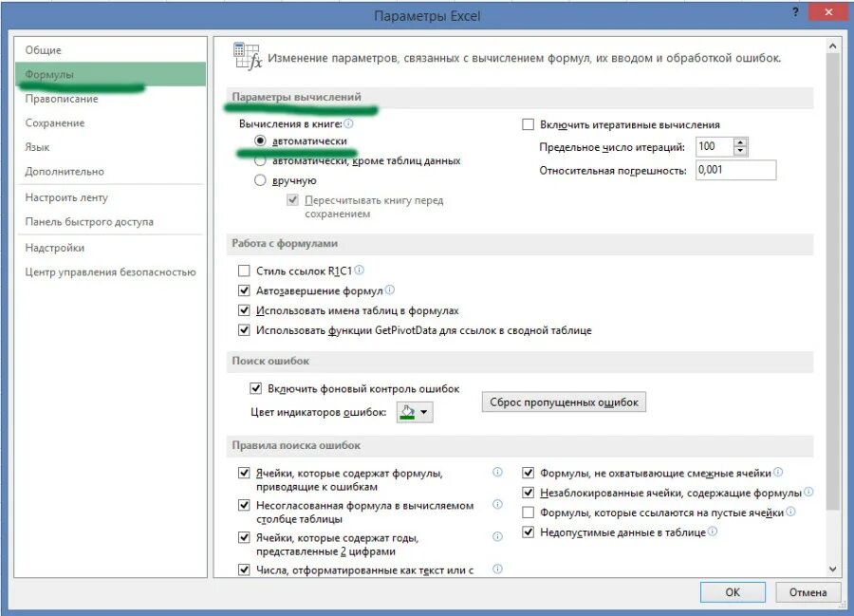Click info icon for numbers as text rule
854x616 pixels.
[x=497, y=569]
